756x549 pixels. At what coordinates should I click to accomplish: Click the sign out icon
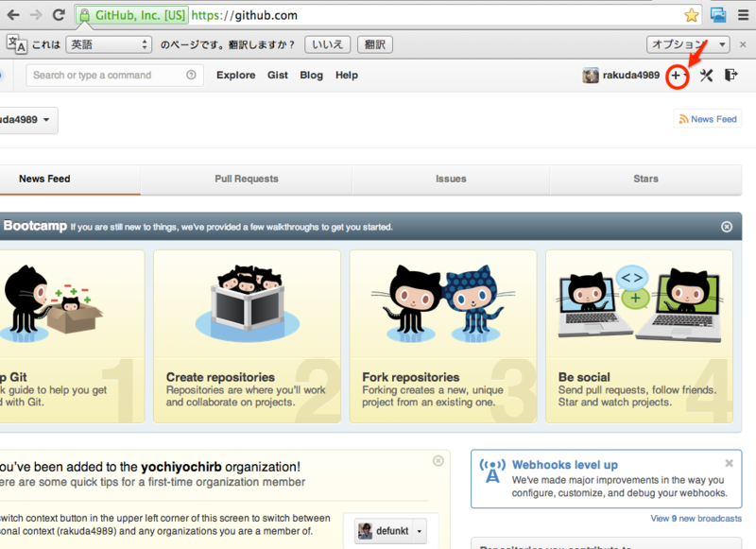click(730, 76)
